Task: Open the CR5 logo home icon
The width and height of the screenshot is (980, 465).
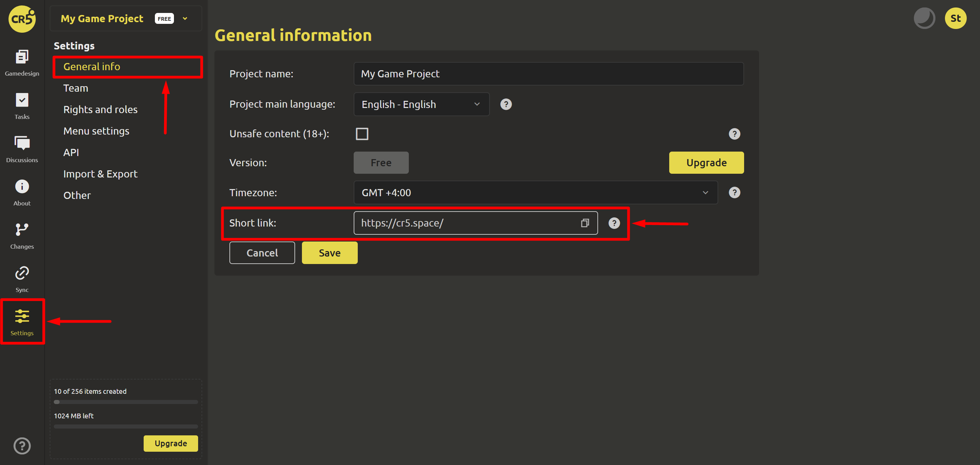Action: [22, 19]
